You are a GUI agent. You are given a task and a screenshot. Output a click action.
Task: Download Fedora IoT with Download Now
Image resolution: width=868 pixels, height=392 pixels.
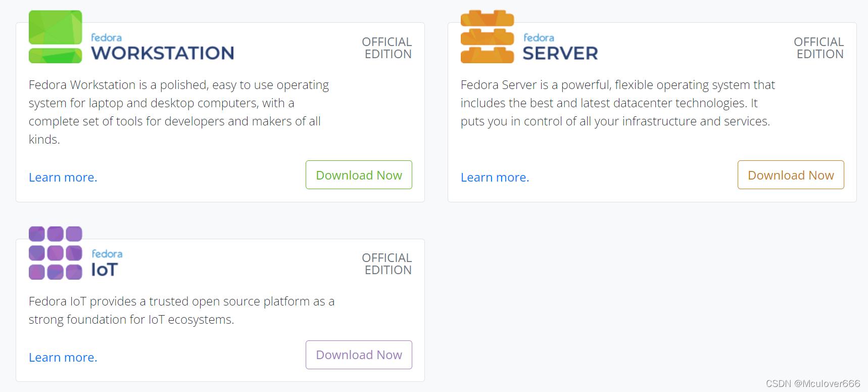point(359,355)
